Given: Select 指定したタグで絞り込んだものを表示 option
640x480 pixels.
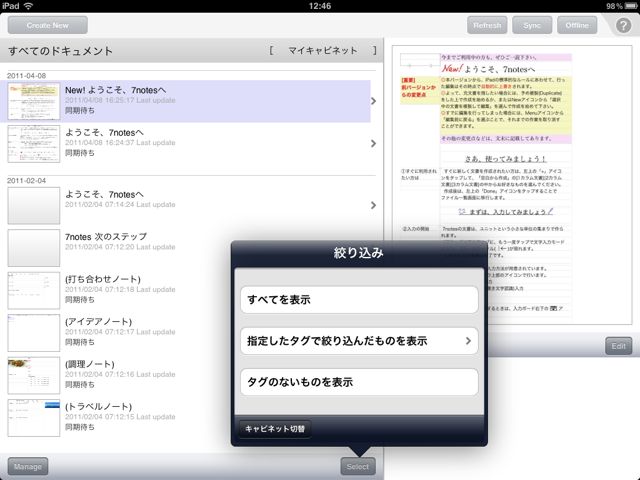Looking at the screenshot, I should [359, 341].
